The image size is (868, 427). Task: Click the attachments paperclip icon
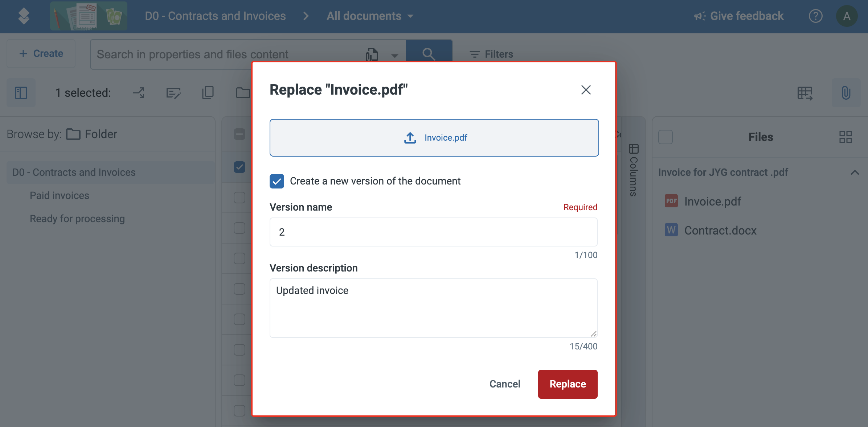[846, 93]
